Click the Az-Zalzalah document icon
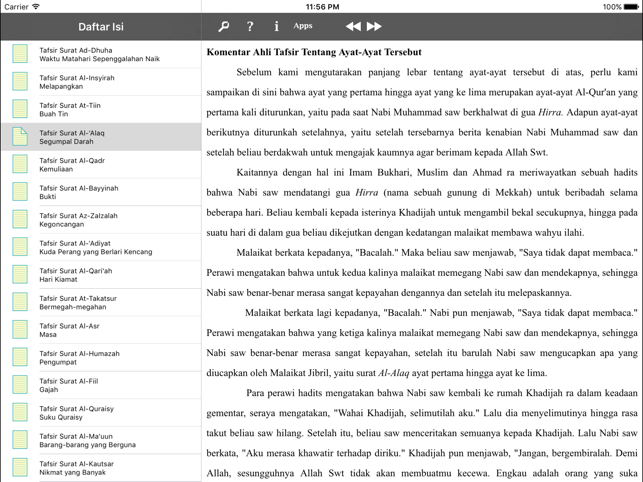 20,219
